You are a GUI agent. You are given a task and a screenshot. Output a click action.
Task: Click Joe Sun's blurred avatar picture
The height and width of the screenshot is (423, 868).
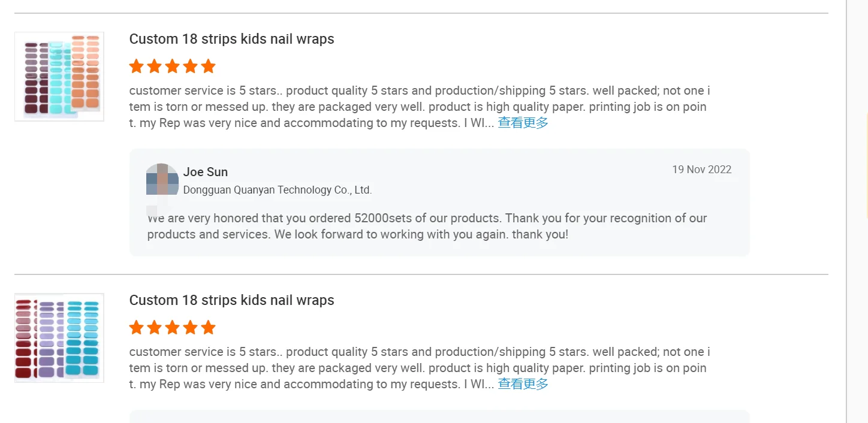(x=162, y=179)
